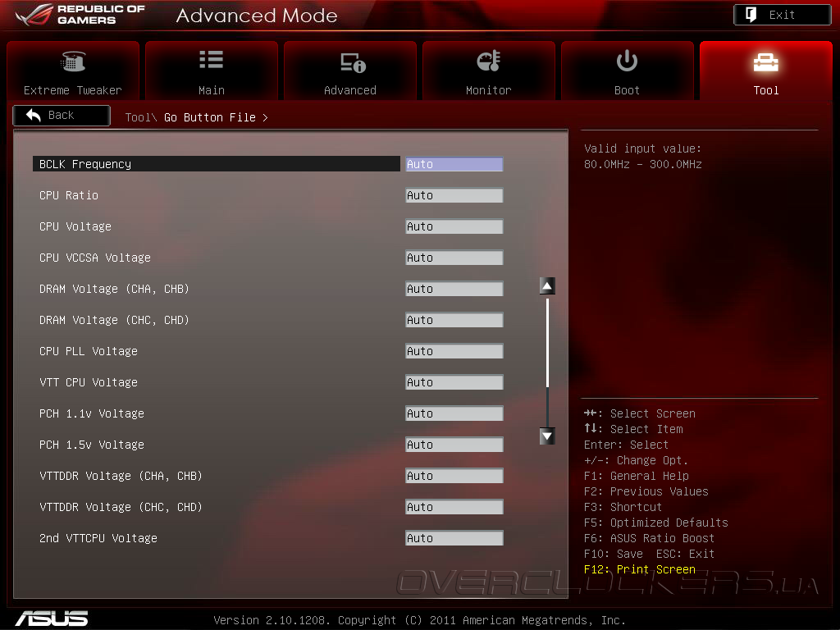This screenshot has height=630, width=840.
Task: Select the CPU PLL Voltage row
Action: [268, 351]
